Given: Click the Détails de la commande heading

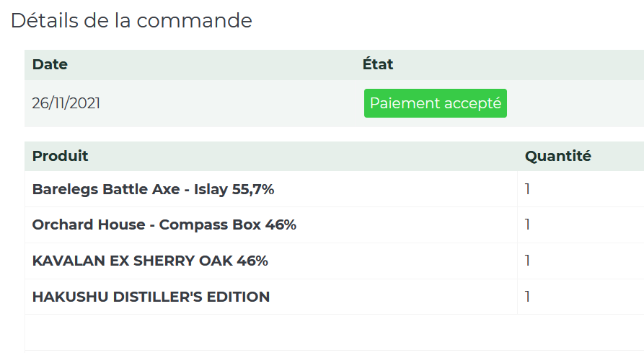Looking at the screenshot, I should click(x=131, y=20).
